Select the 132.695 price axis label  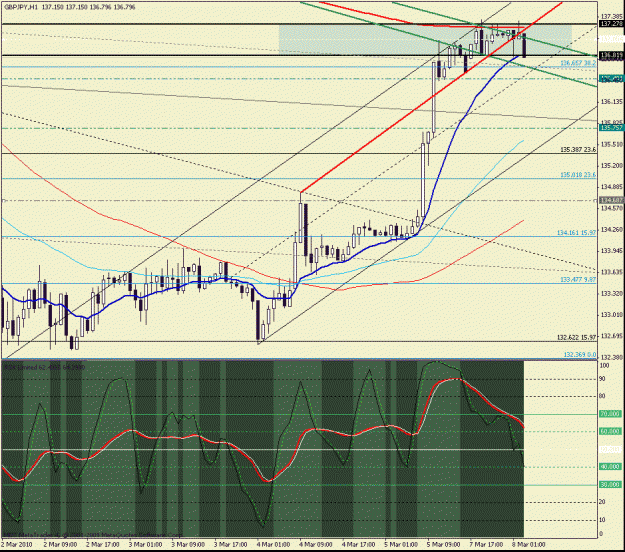click(611, 336)
